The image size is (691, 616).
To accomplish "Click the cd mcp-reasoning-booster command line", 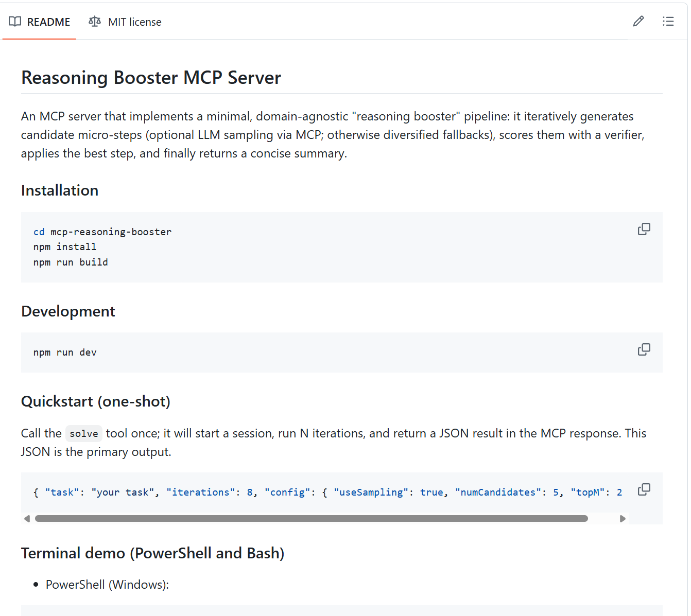I will [102, 232].
